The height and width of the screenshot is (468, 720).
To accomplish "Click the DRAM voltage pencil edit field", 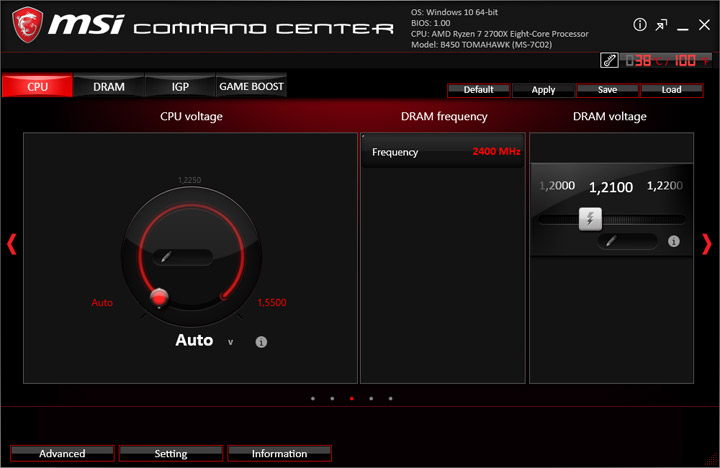I will coord(627,241).
